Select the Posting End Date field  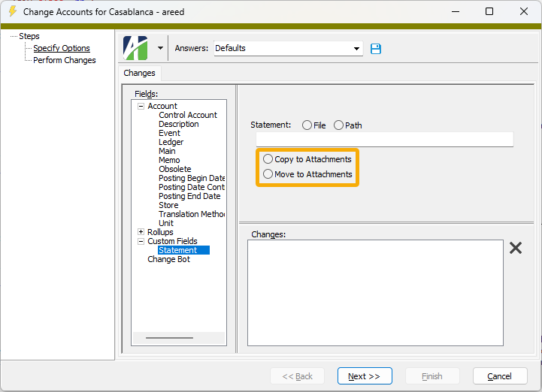tap(189, 196)
